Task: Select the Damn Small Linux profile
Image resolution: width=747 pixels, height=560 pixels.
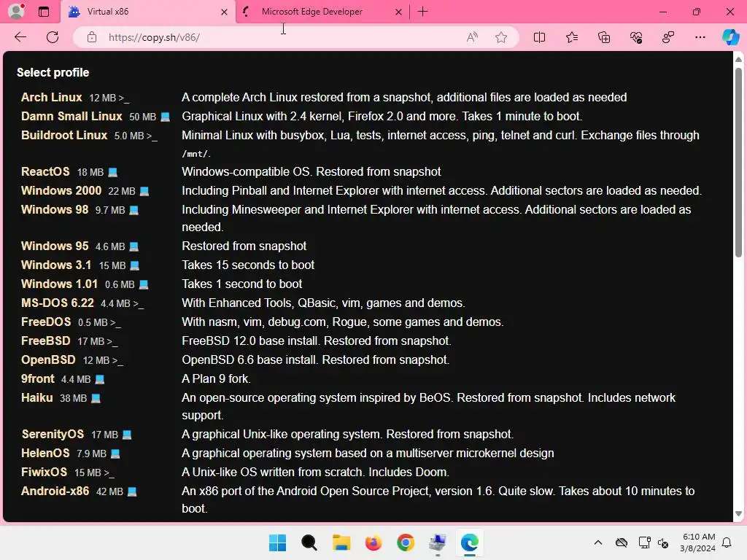Action: coord(71,116)
